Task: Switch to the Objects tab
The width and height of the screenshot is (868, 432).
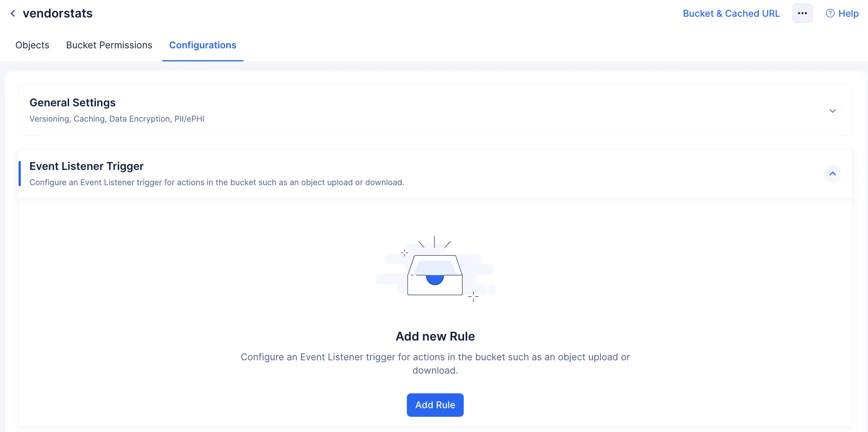Action: pyautogui.click(x=32, y=45)
